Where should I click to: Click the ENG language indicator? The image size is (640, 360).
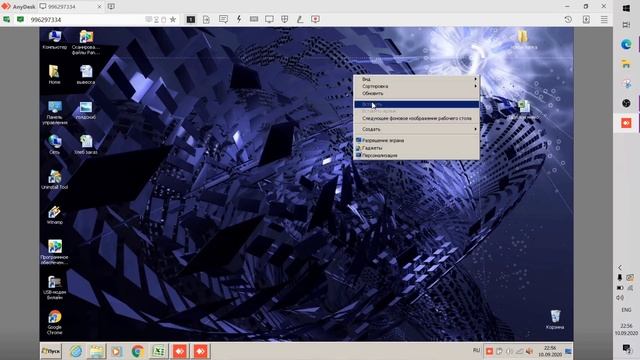click(x=626, y=310)
